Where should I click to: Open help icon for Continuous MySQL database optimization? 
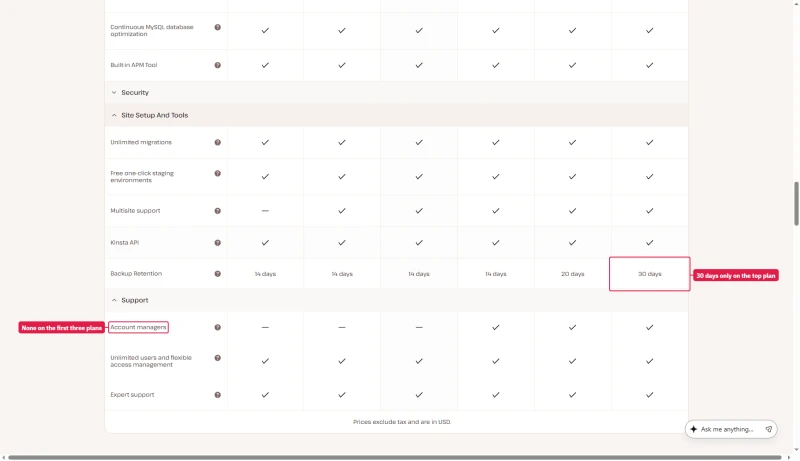(x=217, y=28)
